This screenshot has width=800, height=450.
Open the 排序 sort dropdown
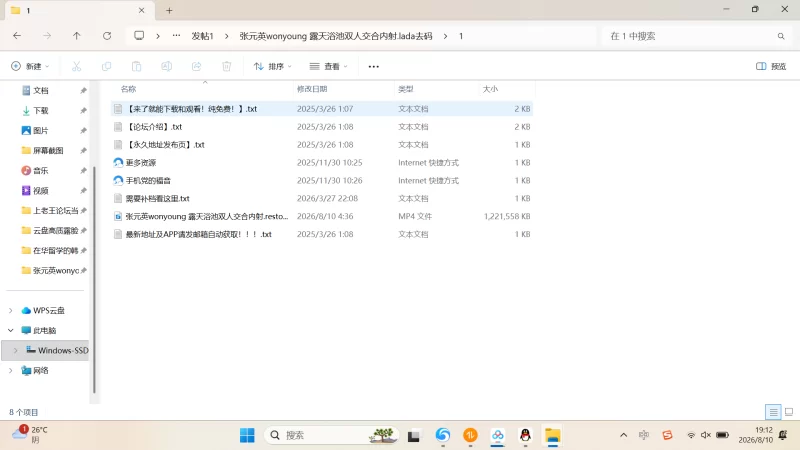point(273,66)
